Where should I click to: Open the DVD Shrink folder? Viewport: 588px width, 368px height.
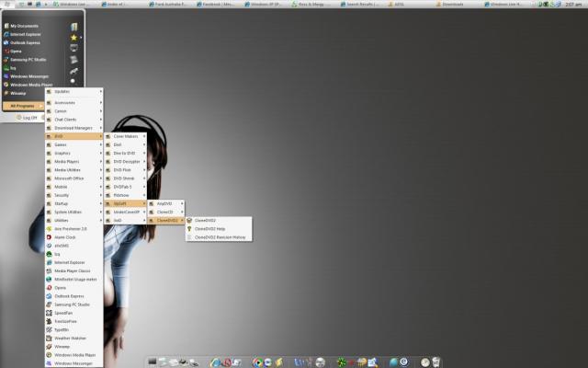click(125, 178)
